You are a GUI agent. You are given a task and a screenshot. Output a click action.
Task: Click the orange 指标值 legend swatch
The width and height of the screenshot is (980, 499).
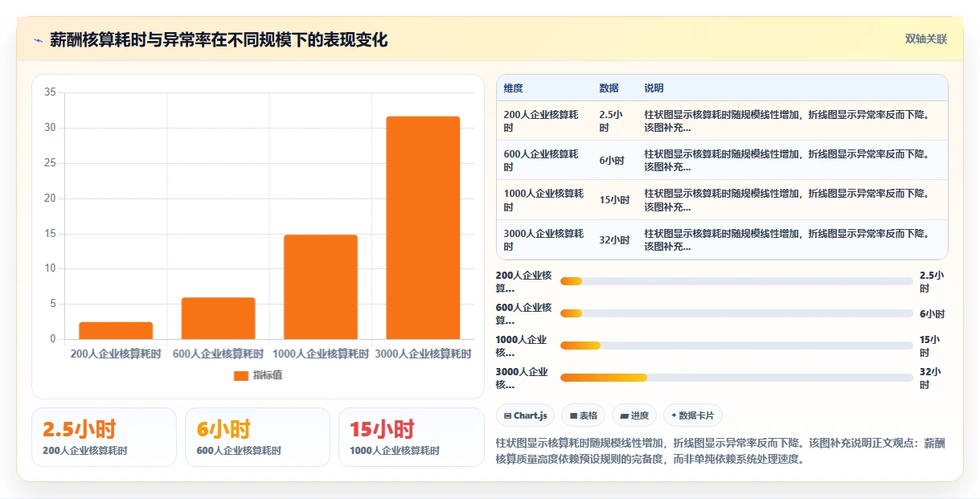click(241, 375)
